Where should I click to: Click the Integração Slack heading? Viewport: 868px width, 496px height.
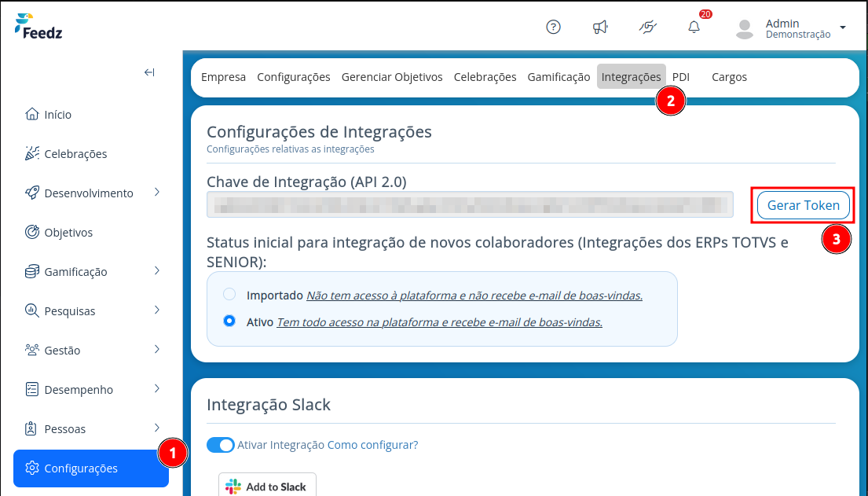pyautogui.click(x=269, y=404)
